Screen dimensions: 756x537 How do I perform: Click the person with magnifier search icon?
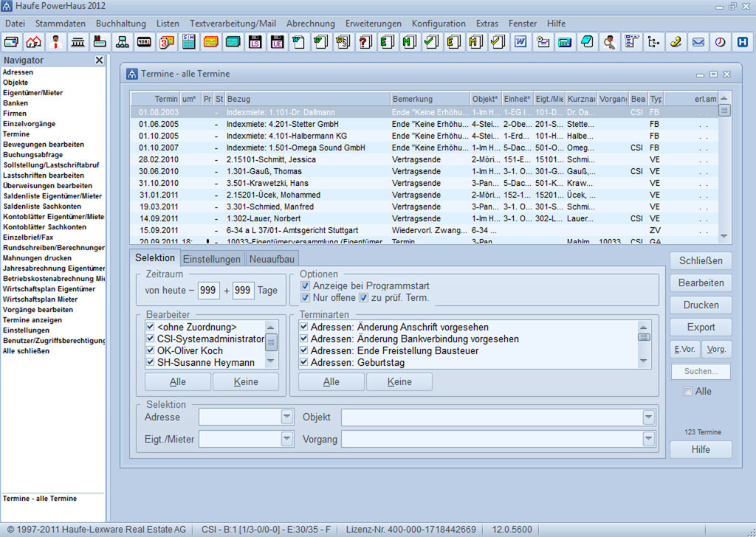pyautogui.click(x=609, y=42)
